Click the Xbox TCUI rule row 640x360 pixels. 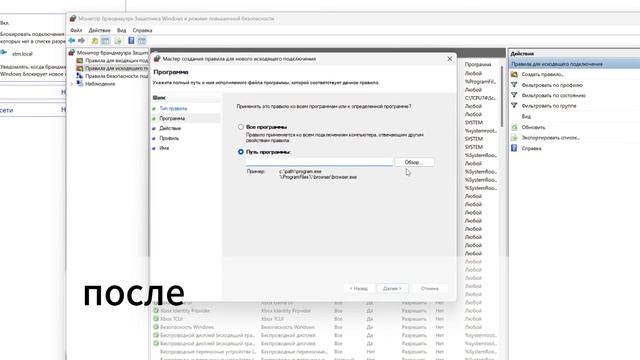(327, 319)
